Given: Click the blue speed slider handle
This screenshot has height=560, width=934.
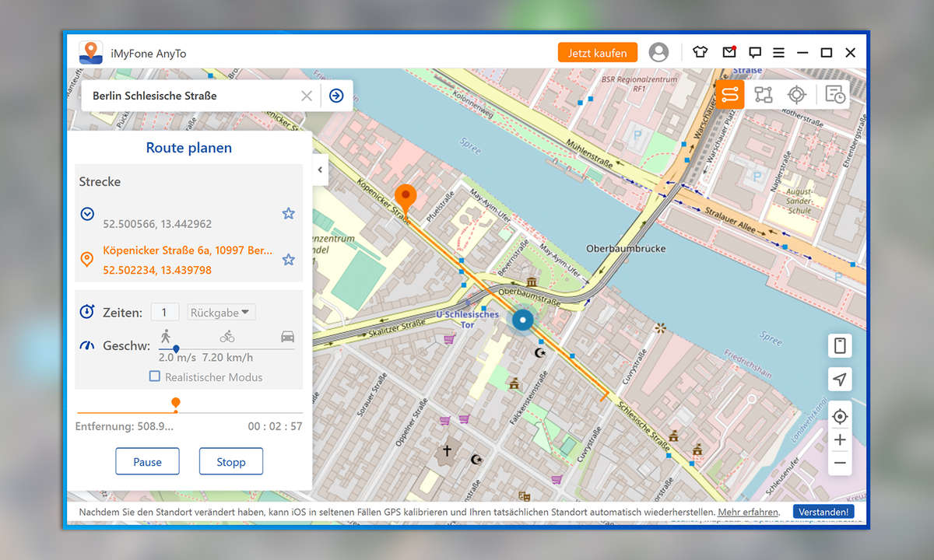Looking at the screenshot, I should 176,349.
